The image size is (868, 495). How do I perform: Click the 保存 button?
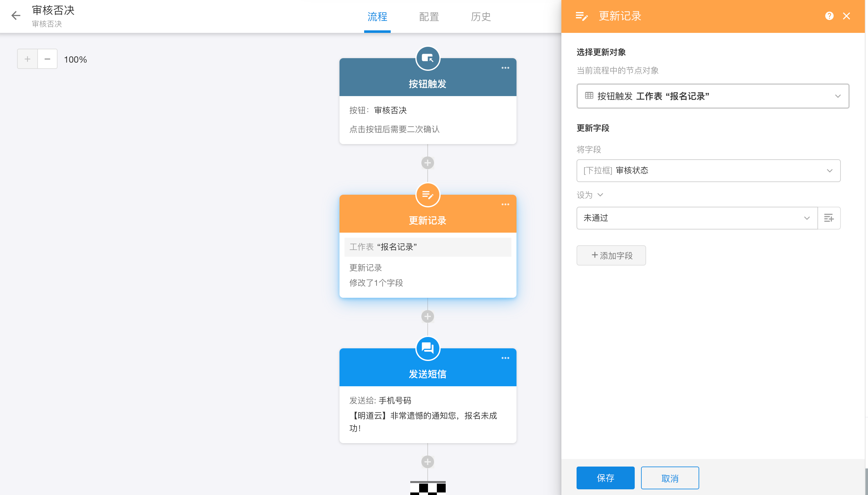[x=605, y=478]
